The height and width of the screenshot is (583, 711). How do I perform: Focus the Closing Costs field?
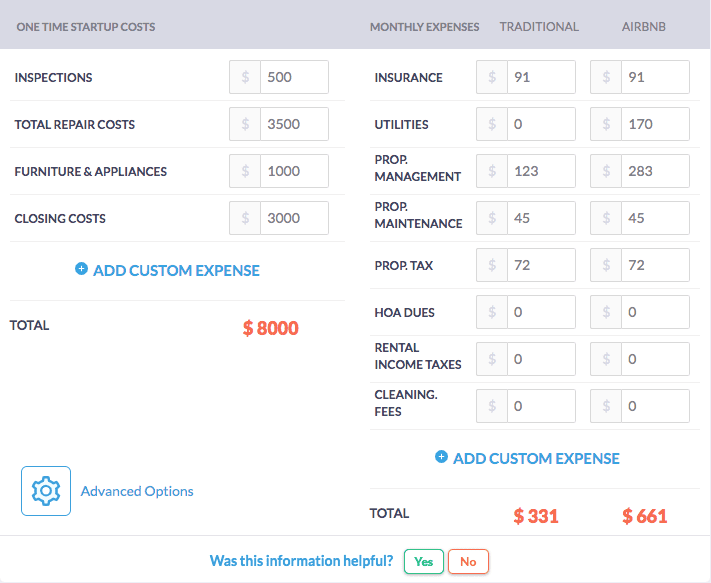point(294,219)
